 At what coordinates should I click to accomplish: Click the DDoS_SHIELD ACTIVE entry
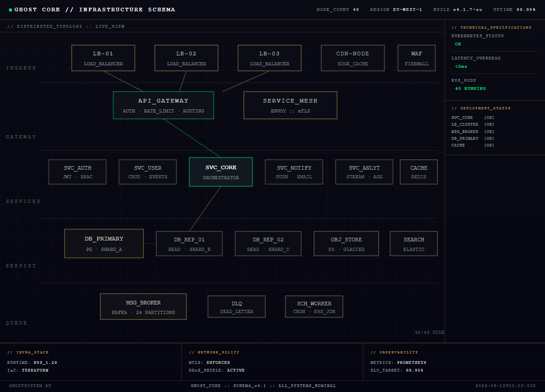(x=217, y=370)
